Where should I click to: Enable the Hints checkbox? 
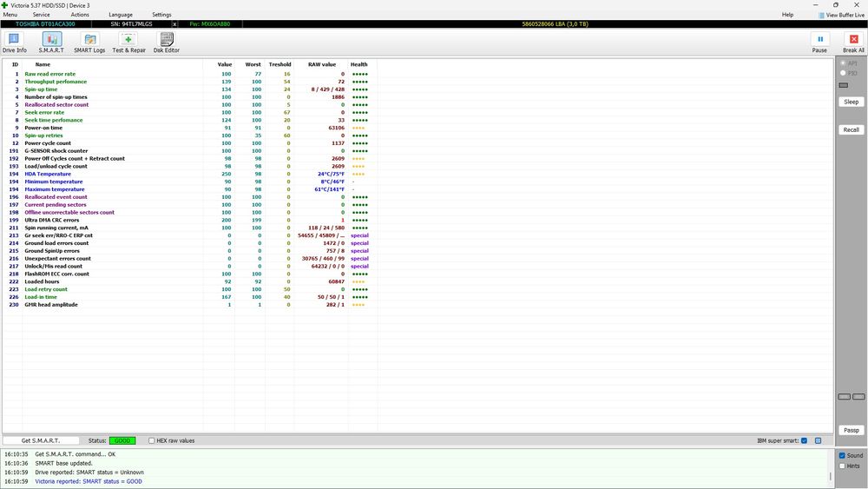[842, 466]
